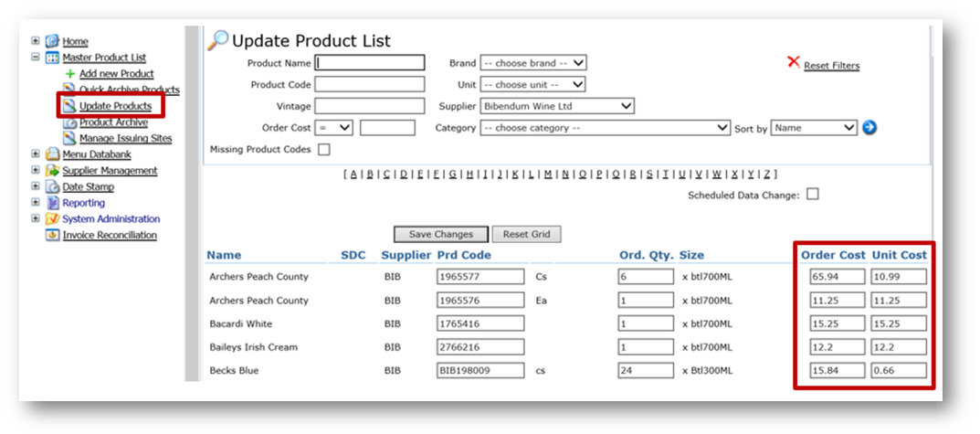Sort grid by Name column header
This screenshot has width=980, height=434.
224,255
